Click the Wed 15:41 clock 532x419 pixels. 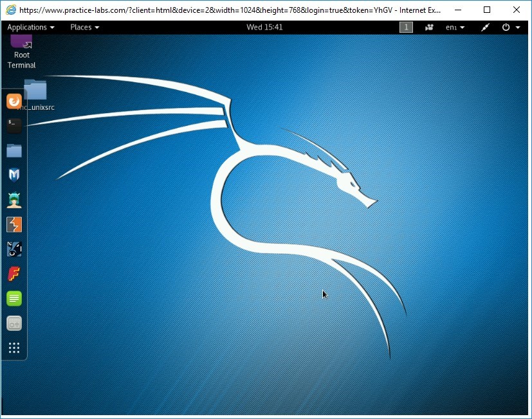264,27
